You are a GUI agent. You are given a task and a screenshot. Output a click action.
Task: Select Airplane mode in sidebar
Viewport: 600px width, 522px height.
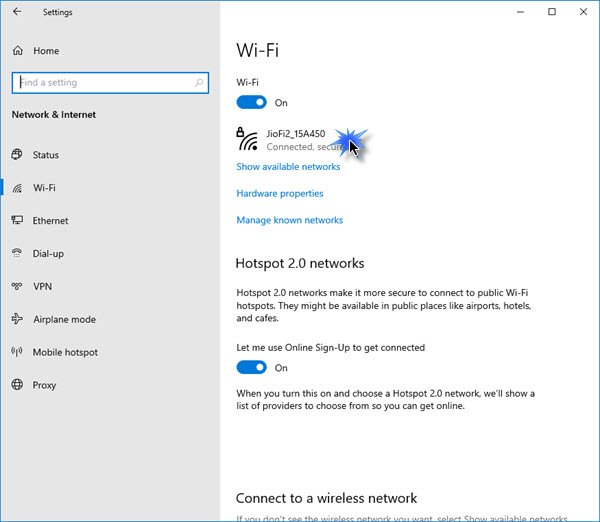pyautogui.click(x=64, y=320)
